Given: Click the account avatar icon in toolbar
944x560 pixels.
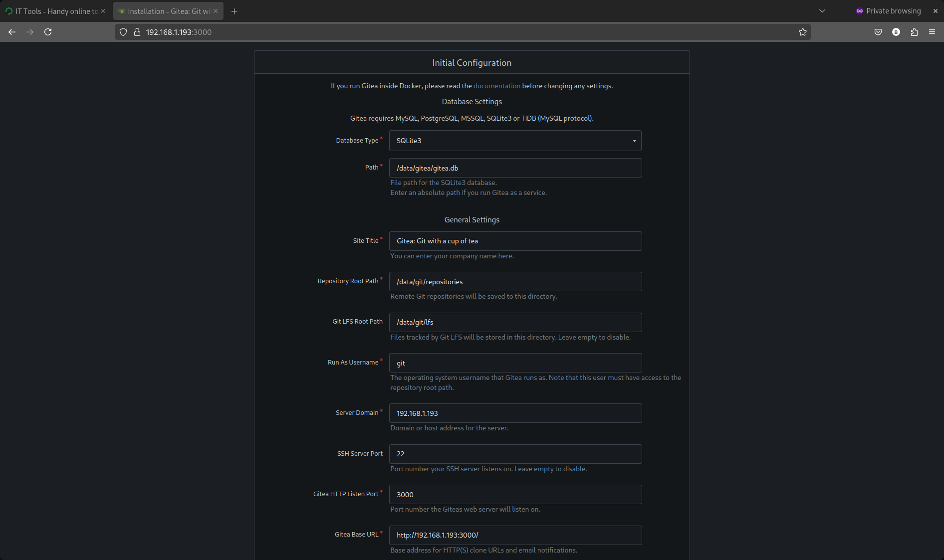Looking at the screenshot, I should 896,32.
